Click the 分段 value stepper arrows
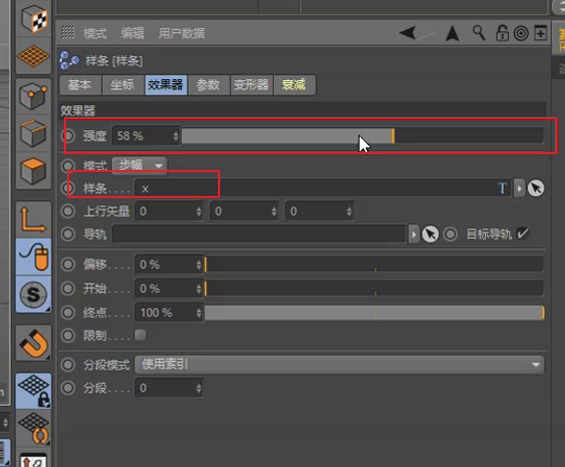Viewport: 565px width, 467px height. click(x=199, y=388)
